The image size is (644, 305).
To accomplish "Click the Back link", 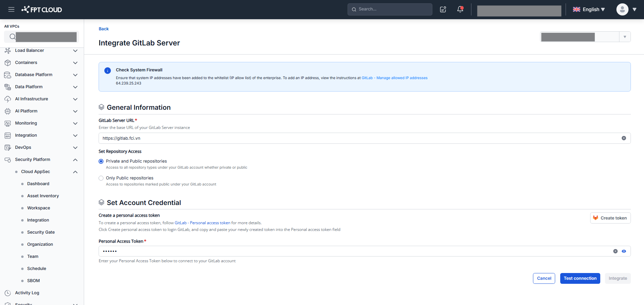I will (x=104, y=29).
